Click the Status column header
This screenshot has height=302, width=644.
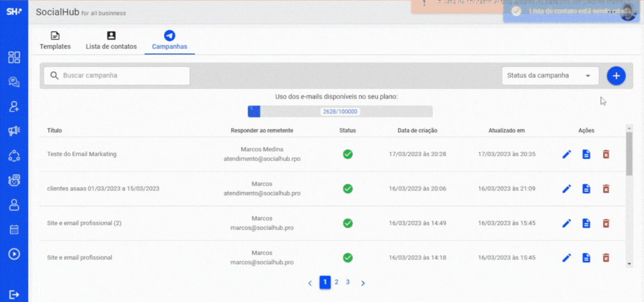[348, 131]
